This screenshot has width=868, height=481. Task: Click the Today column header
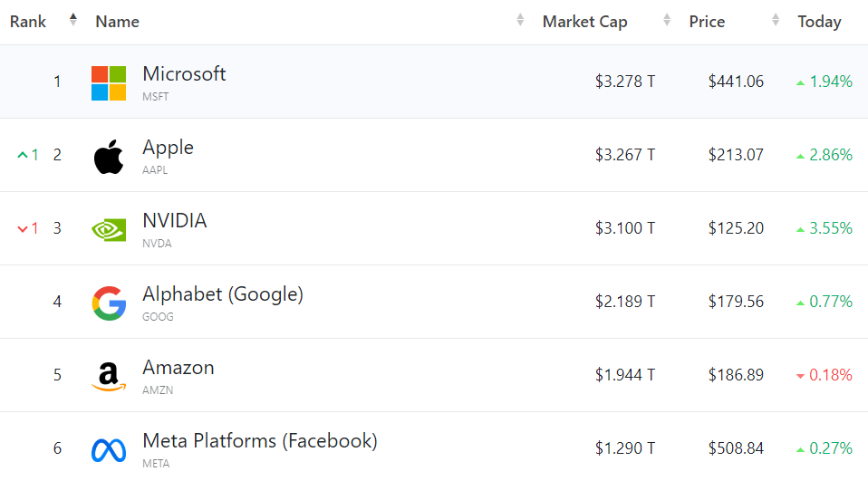click(819, 22)
